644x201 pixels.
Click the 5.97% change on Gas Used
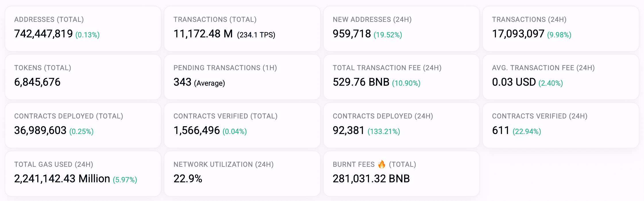pos(125,180)
